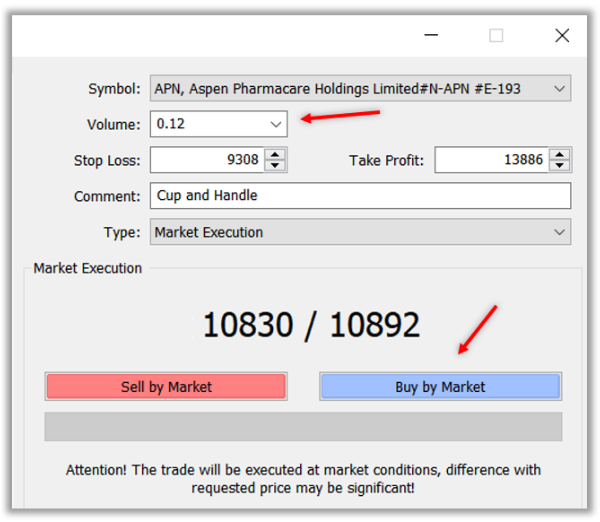Increase Take Profit with up arrow
The height and width of the screenshot is (522, 600).
tap(560, 155)
